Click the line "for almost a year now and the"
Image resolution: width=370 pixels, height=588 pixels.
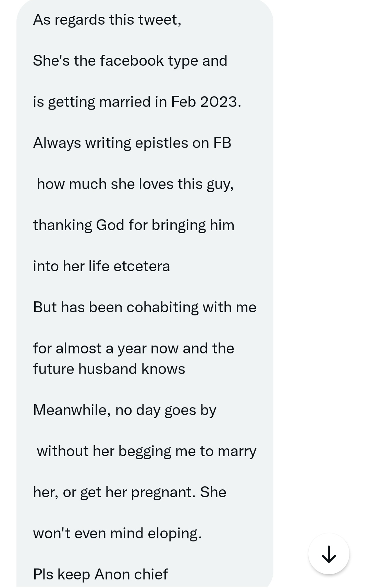tap(134, 349)
